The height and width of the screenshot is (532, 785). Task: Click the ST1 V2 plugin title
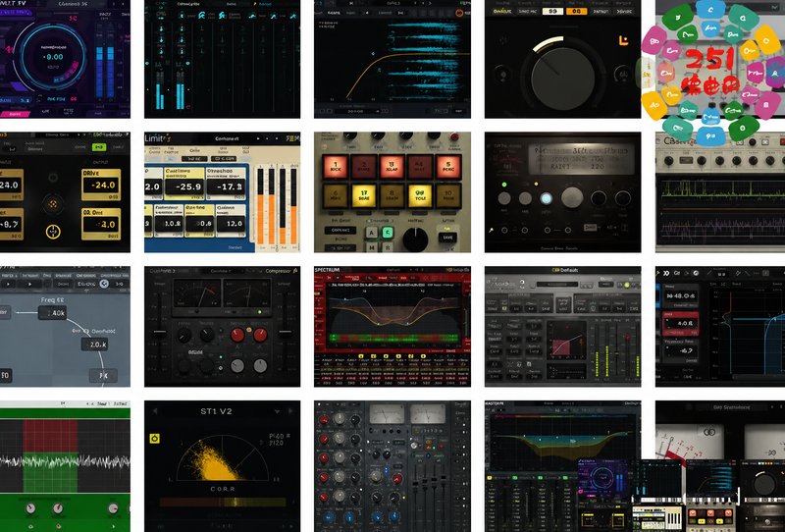[216, 411]
